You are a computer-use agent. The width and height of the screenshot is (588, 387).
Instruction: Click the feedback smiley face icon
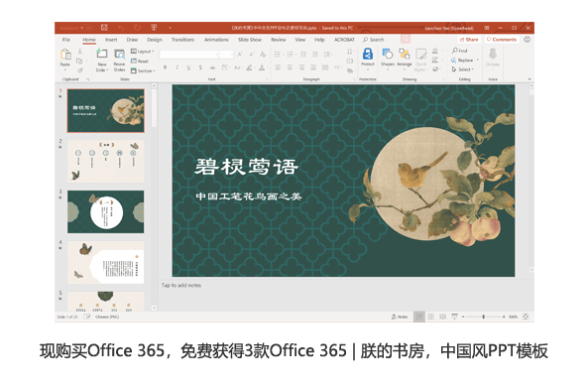click(x=527, y=39)
